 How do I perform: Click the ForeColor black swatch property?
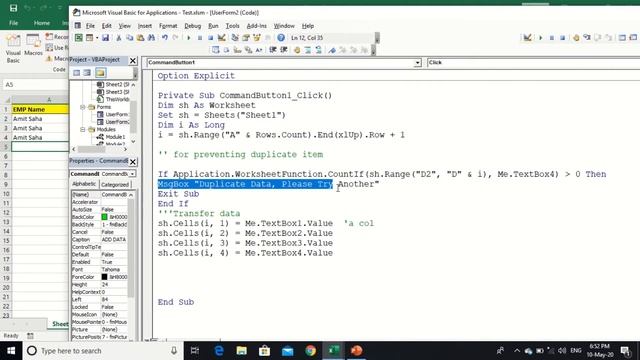coord(104,277)
